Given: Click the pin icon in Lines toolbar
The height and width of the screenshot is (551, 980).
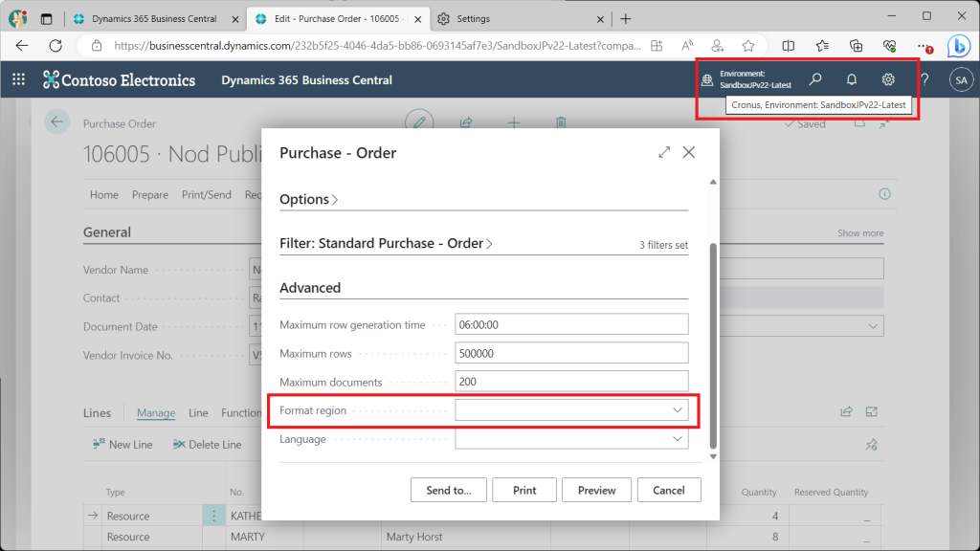Looking at the screenshot, I should point(871,445).
